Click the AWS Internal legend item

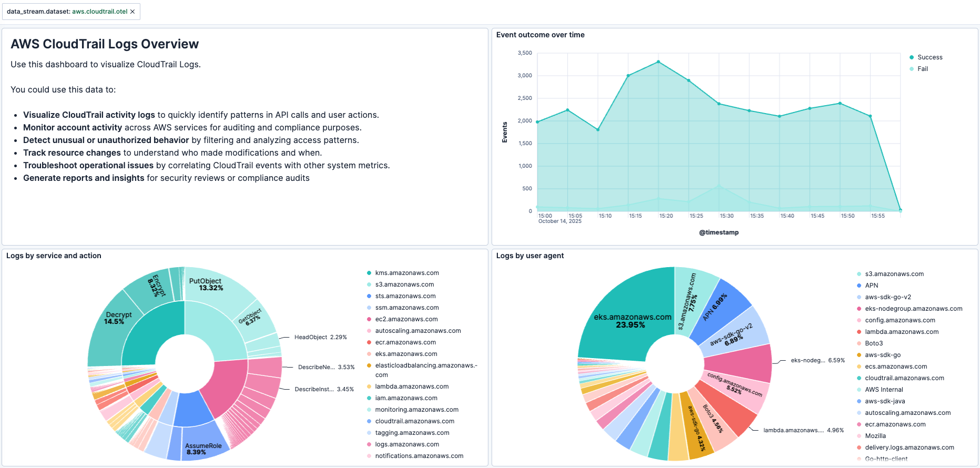[x=884, y=390]
